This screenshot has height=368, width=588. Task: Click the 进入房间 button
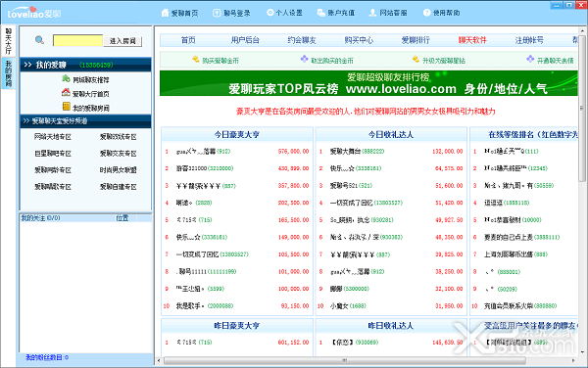(122, 41)
